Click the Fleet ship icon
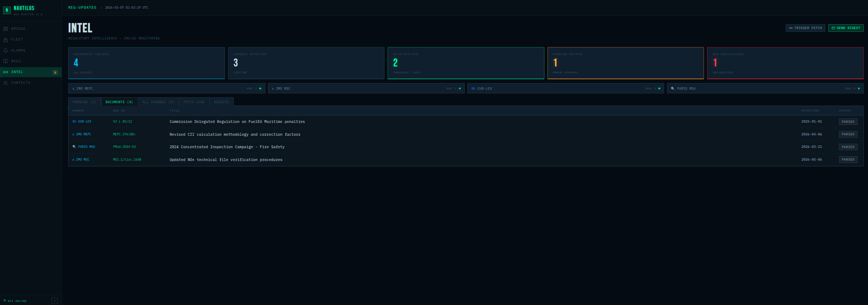Viewport: 868px width, 305px height. click(6, 40)
